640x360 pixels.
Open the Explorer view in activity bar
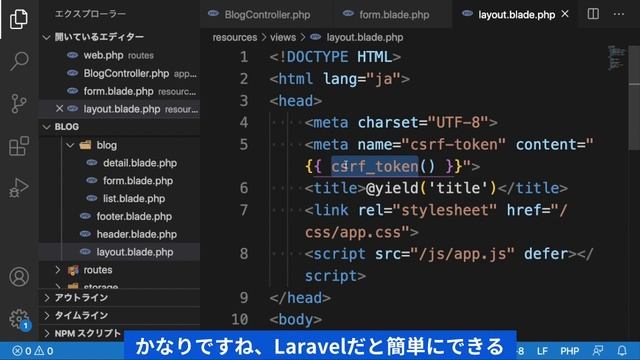[x=19, y=19]
